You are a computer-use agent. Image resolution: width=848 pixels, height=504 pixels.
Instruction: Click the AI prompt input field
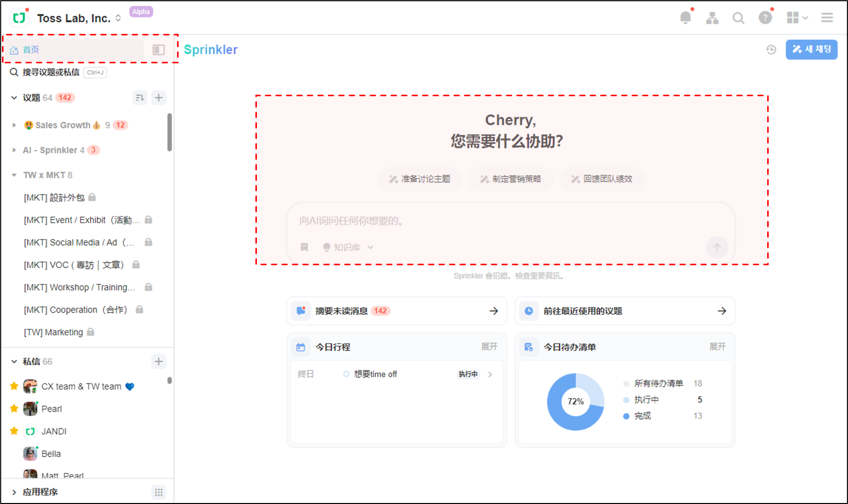click(511, 221)
